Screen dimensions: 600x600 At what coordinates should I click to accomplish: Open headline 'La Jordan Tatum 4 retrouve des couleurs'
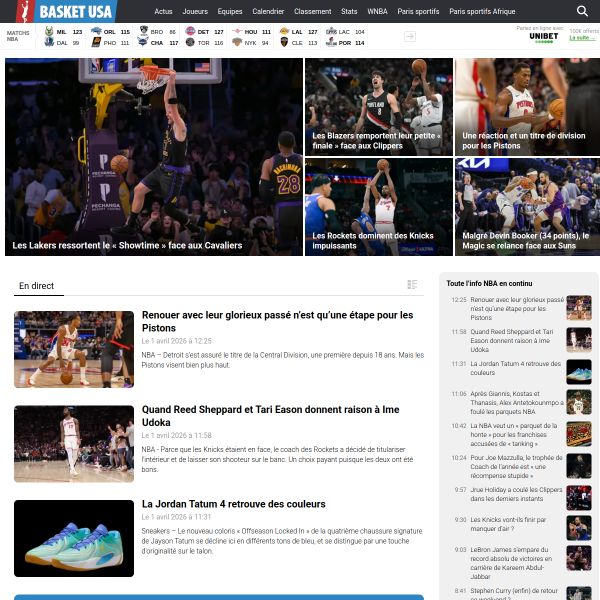point(233,504)
